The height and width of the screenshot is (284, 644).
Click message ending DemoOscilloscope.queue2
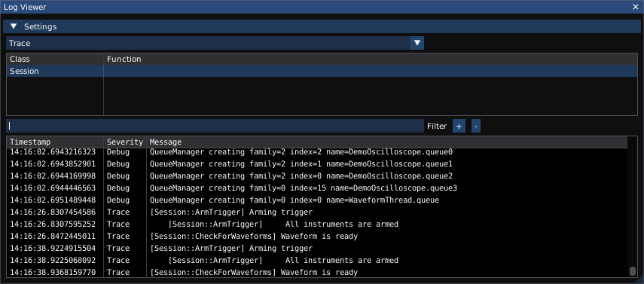point(301,176)
